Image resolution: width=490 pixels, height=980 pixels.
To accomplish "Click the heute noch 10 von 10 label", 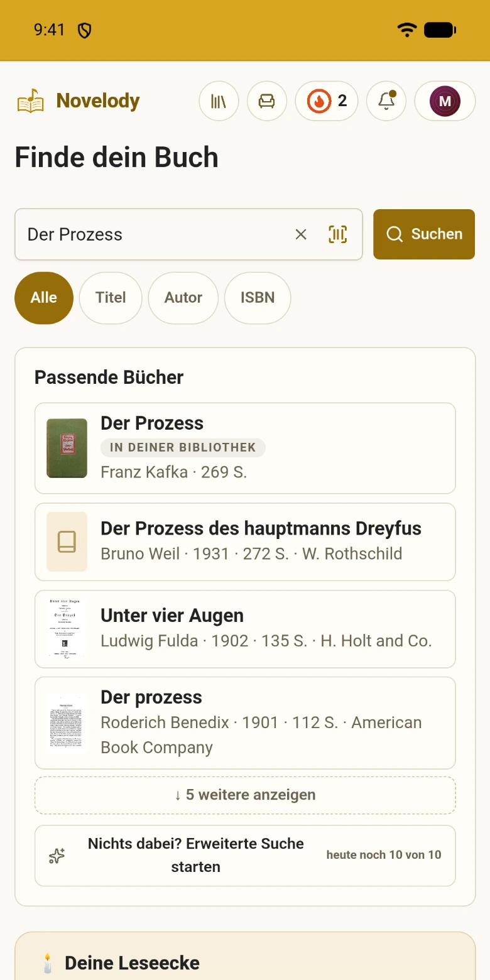I will point(384,855).
